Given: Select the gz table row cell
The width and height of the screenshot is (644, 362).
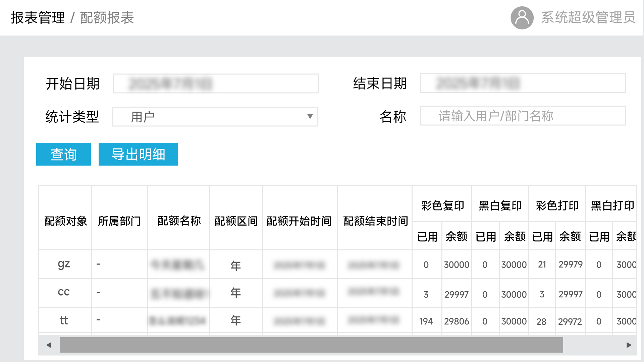Looking at the screenshot, I should click(x=64, y=264).
